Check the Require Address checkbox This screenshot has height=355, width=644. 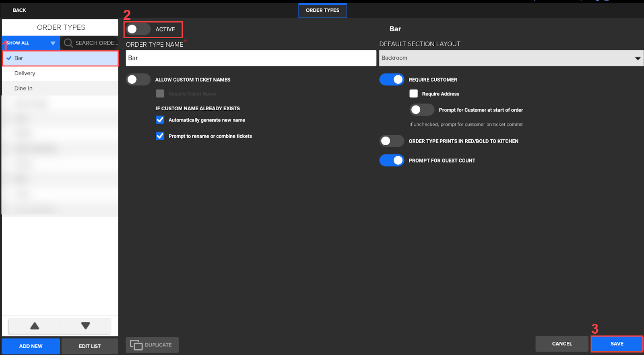click(x=413, y=94)
